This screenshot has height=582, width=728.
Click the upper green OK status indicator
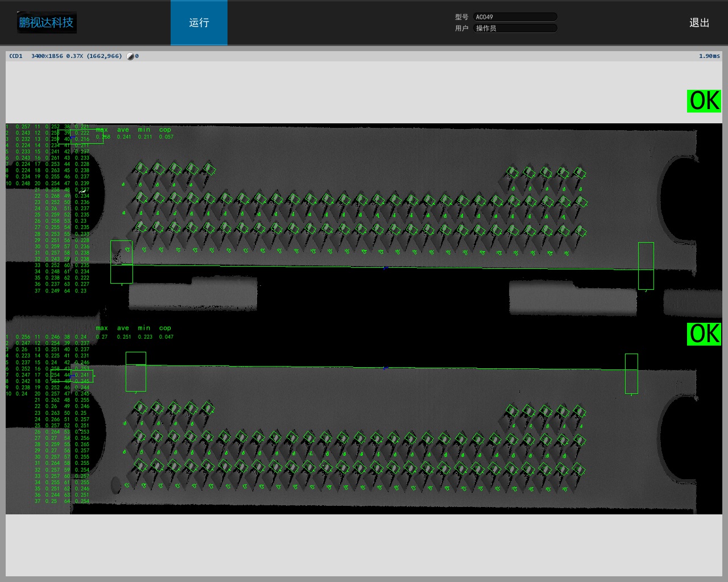click(x=704, y=101)
